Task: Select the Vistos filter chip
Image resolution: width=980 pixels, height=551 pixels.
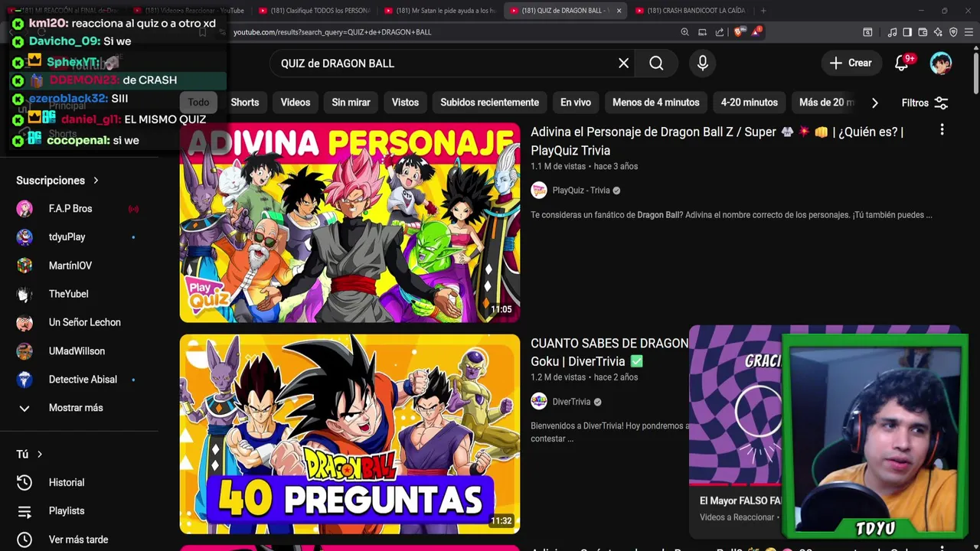Action: click(x=405, y=103)
